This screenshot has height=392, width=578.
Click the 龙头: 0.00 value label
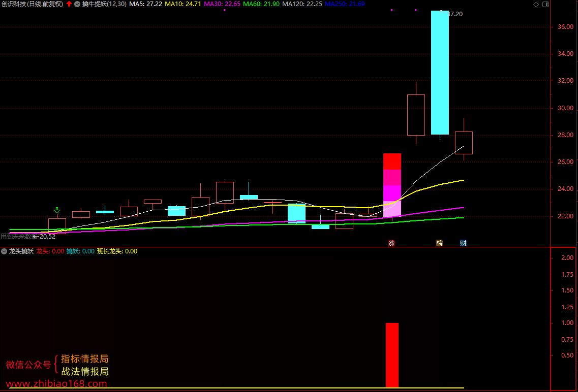point(50,251)
